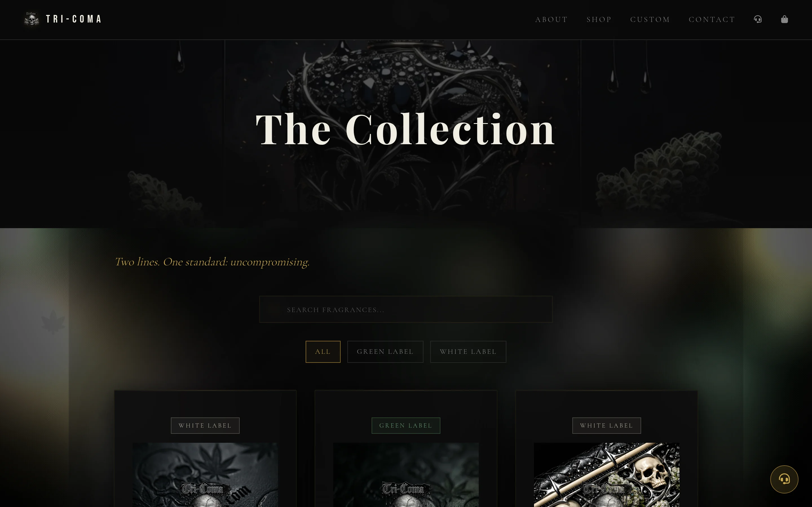
Task: Click the headset support icon in navbar
Action: point(758,19)
